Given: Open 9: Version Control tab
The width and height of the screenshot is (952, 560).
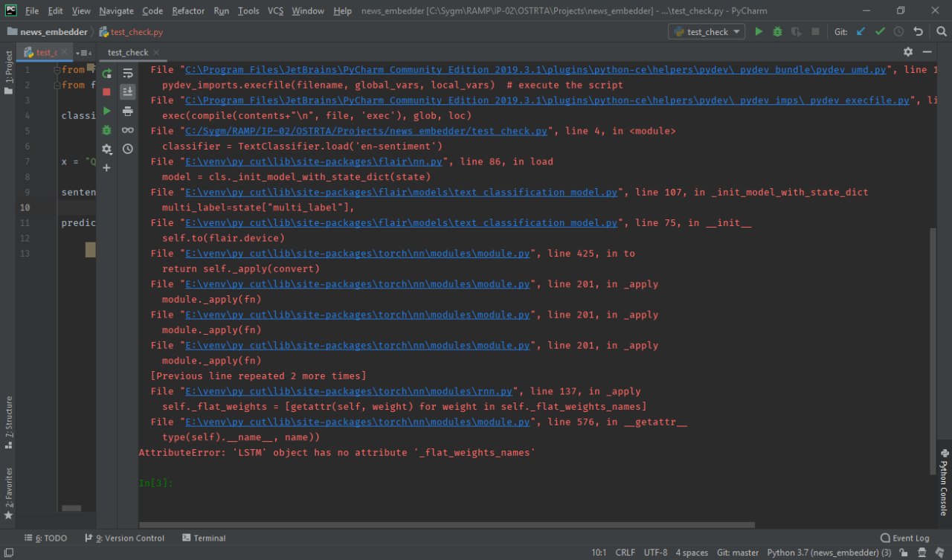Looking at the screenshot, I should 124,538.
